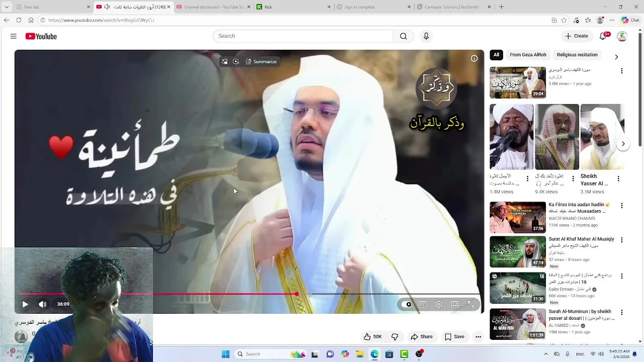The image size is (644, 362).
Task: Select the From Geza AlRoh chip
Action: coord(528,55)
